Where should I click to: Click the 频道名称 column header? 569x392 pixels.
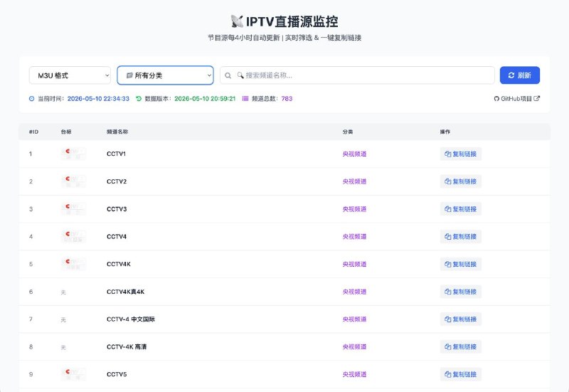pyautogui.click(x=117, y=132)
